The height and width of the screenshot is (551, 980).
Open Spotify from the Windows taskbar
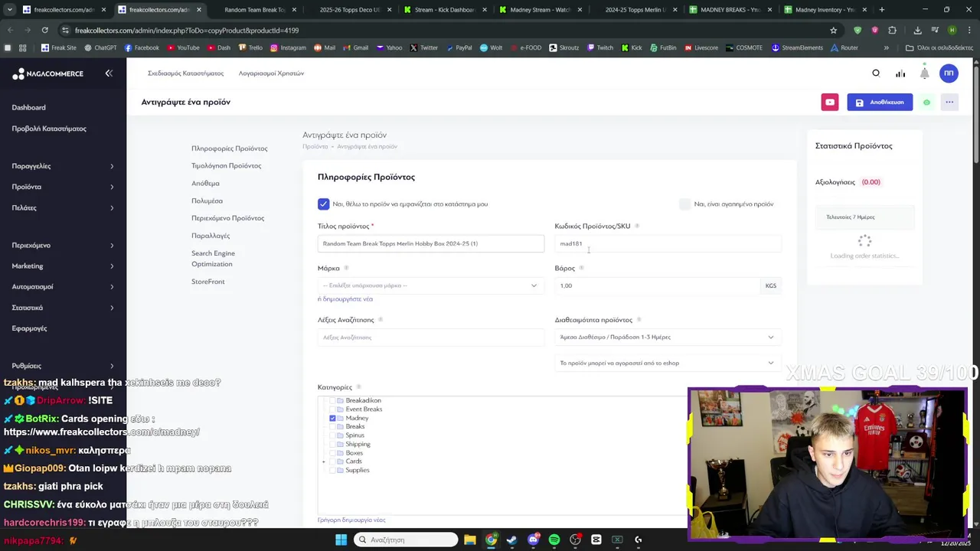pyautogui.click(x=554, y=540)
